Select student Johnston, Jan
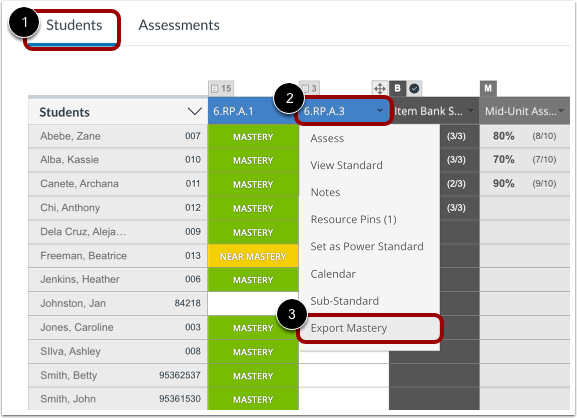The image size is (577, 418). (73, 303)
